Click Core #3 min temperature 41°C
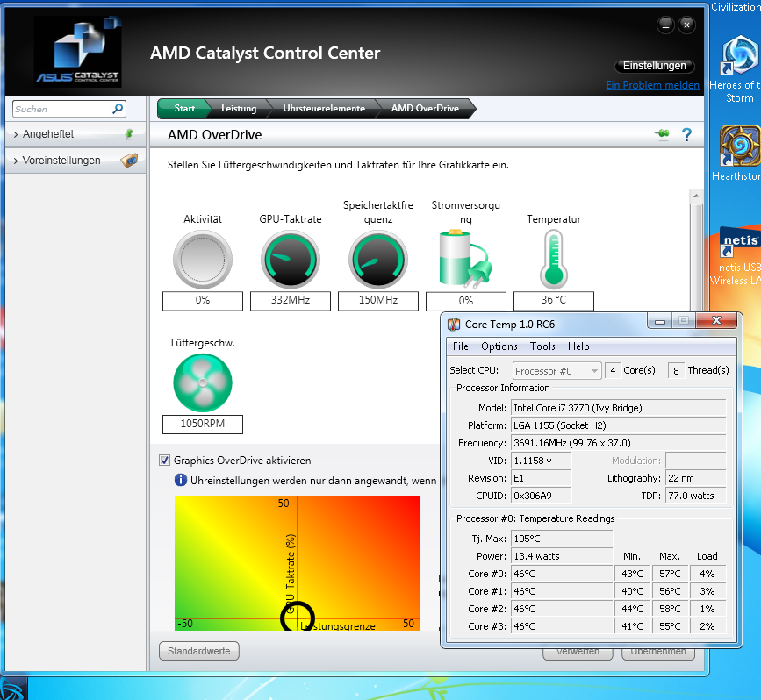761x700 pixels. 632,626
